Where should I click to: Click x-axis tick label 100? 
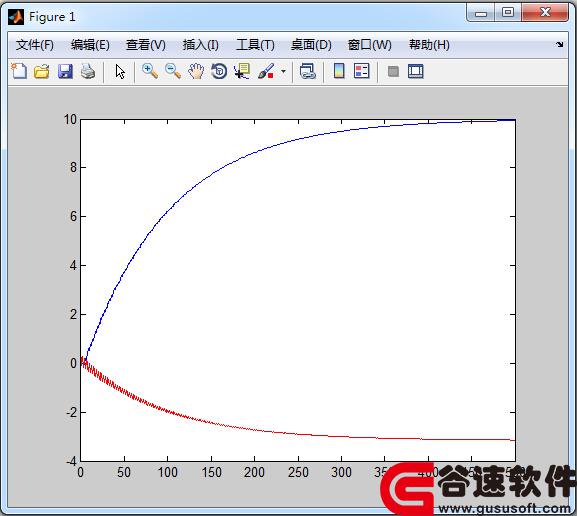[168, 473]
